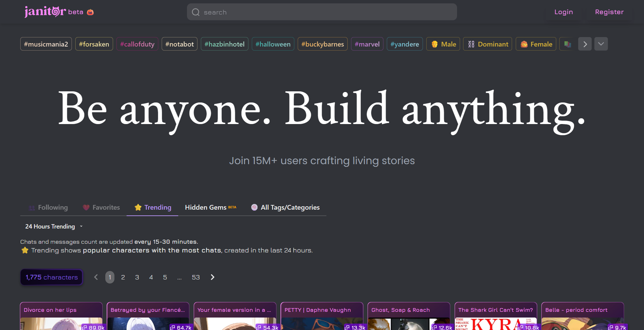Screen dimensions: 644x330
Task: Select the Male tag filter
Action: pos(443,44)
